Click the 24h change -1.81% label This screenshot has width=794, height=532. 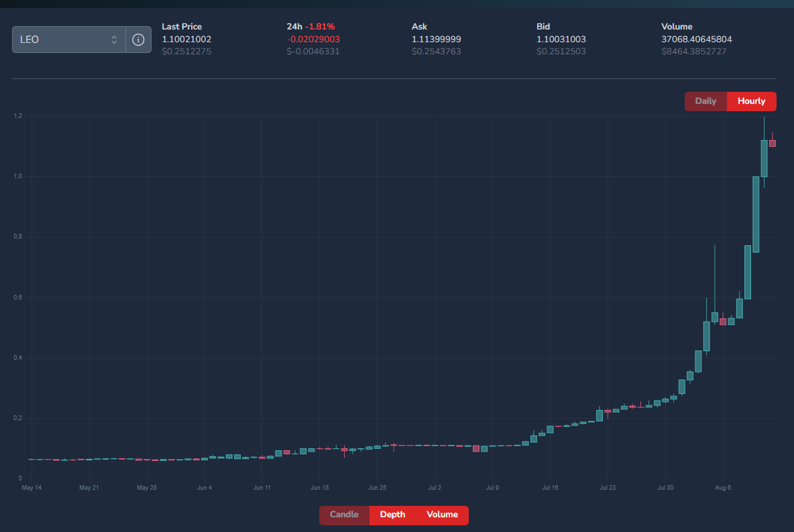click(319, 26)
